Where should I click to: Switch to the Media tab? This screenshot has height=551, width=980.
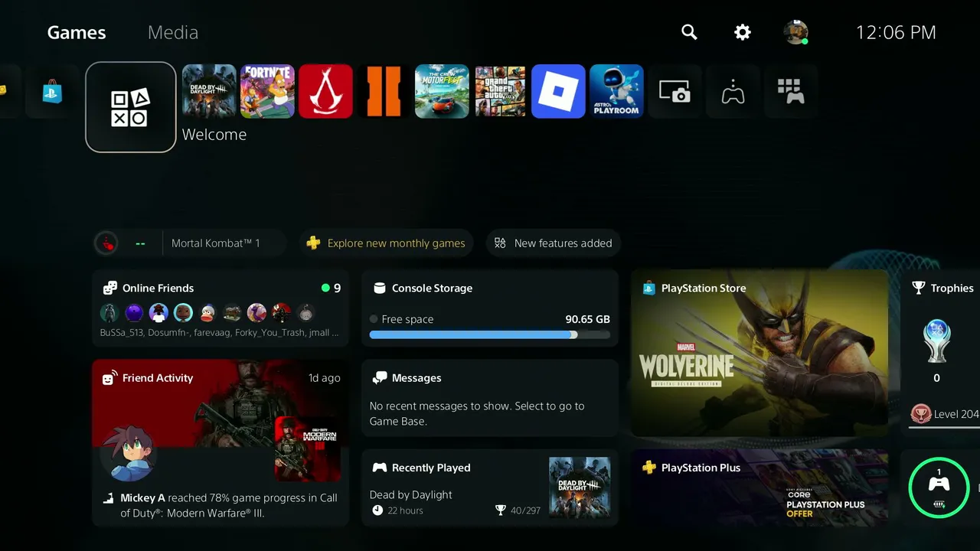click(173, 32)
